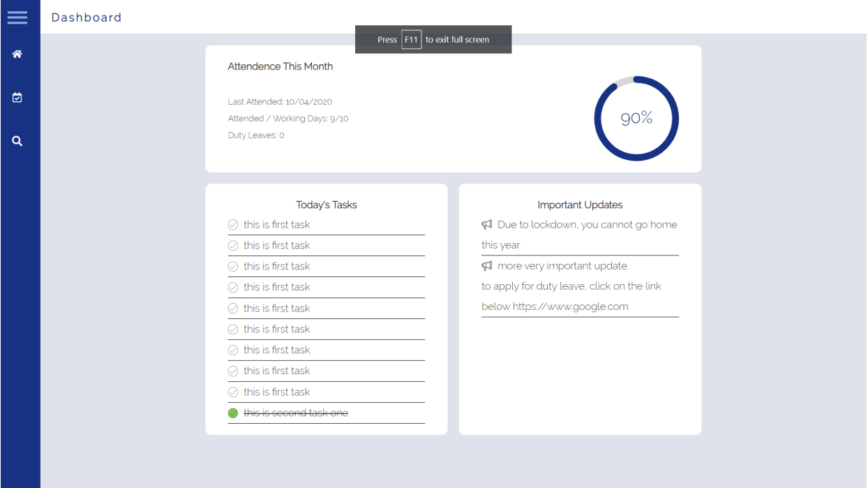
Task: Click the megaphone icon beside the lockdown update
Action: 486,224
